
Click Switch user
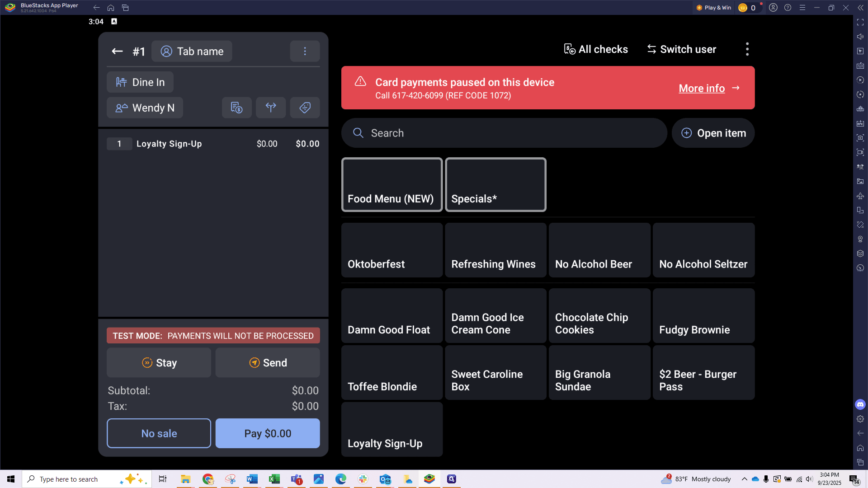681,49
